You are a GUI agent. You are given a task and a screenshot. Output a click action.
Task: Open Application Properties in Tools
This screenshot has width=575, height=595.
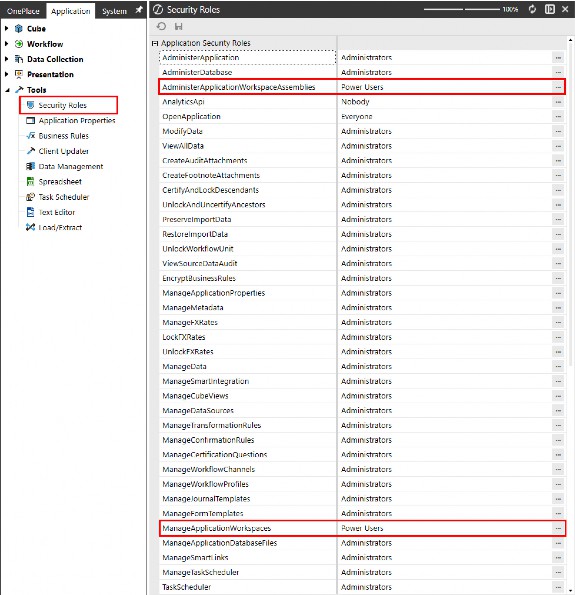pos(71,121)
